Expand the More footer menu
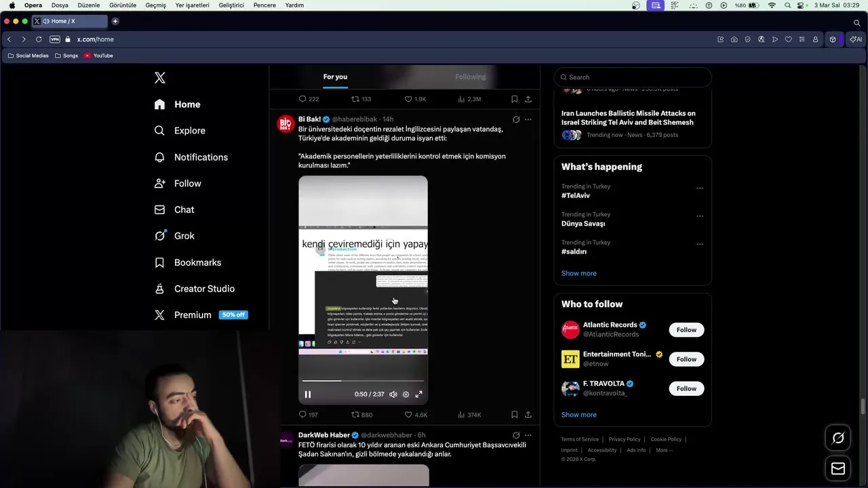This screenshot has width=868, height=488. coord(664,450)
